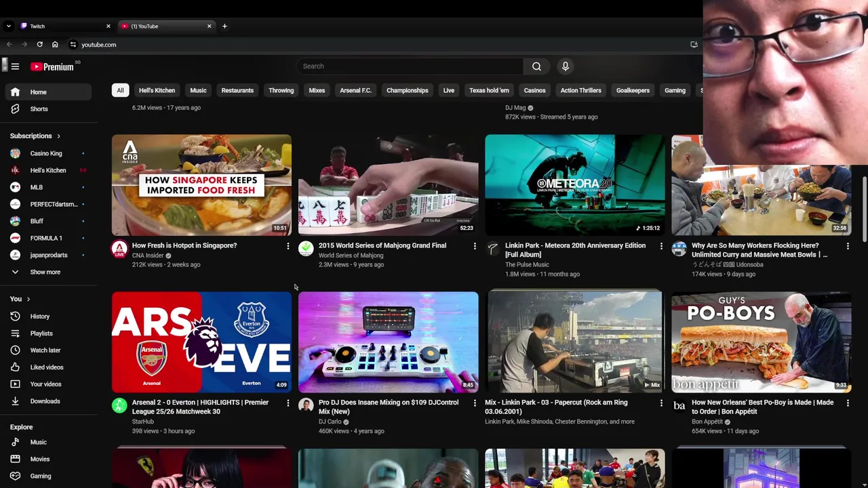Open CNA Insider channel link
Image resolution: width=868 pixels, height=488 pixels.
148,256
